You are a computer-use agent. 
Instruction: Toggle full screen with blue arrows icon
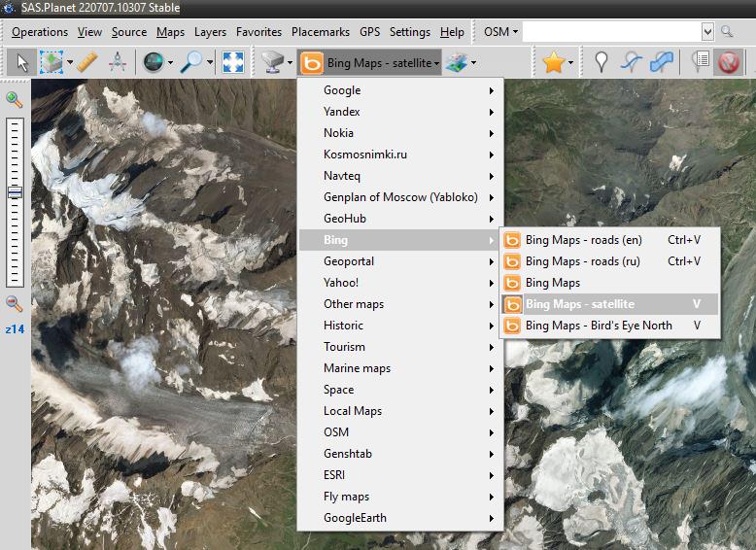pyautogui.click(x=233, y=62)
